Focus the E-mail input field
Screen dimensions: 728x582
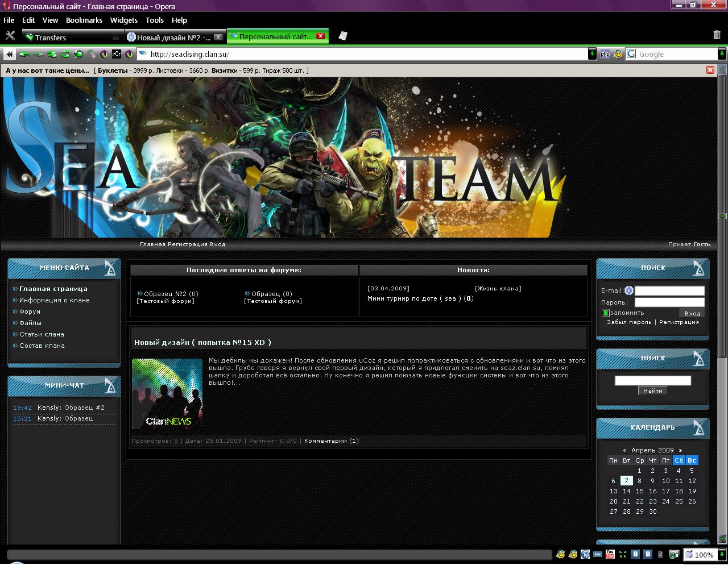click(x=670, y=290)
